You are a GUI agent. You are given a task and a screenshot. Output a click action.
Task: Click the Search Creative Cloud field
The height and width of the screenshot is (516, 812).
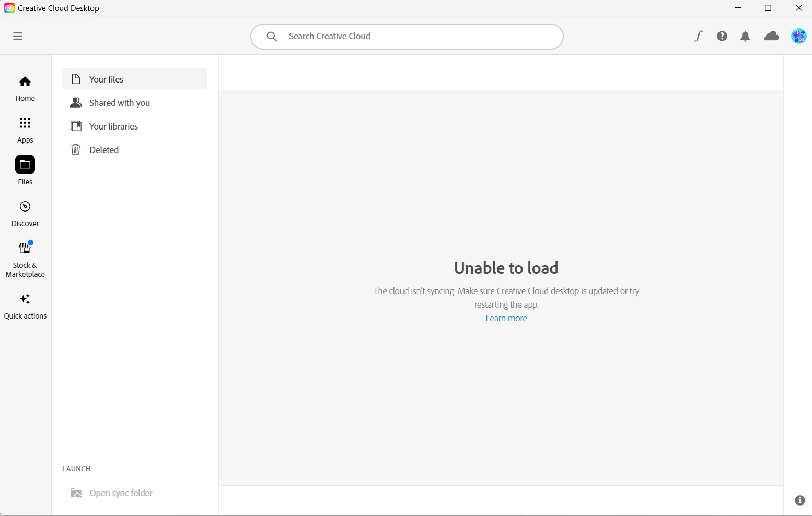point(407,37)
